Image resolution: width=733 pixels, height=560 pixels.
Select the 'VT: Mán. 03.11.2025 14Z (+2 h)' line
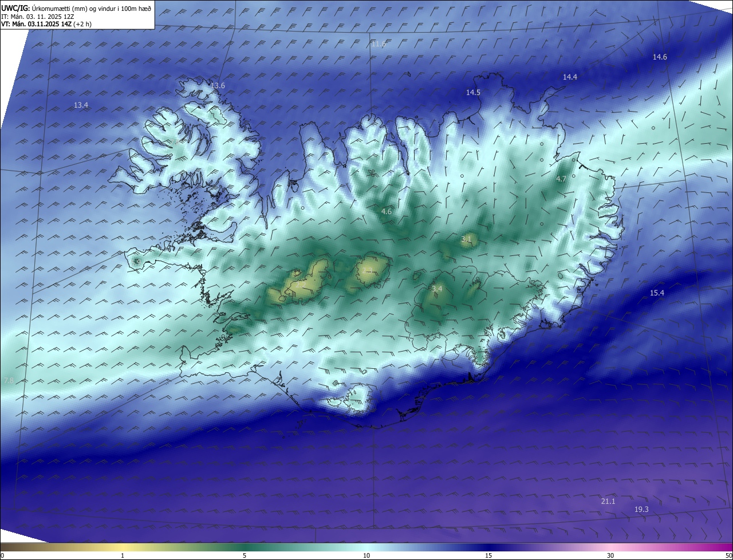[x=46, y=24]
